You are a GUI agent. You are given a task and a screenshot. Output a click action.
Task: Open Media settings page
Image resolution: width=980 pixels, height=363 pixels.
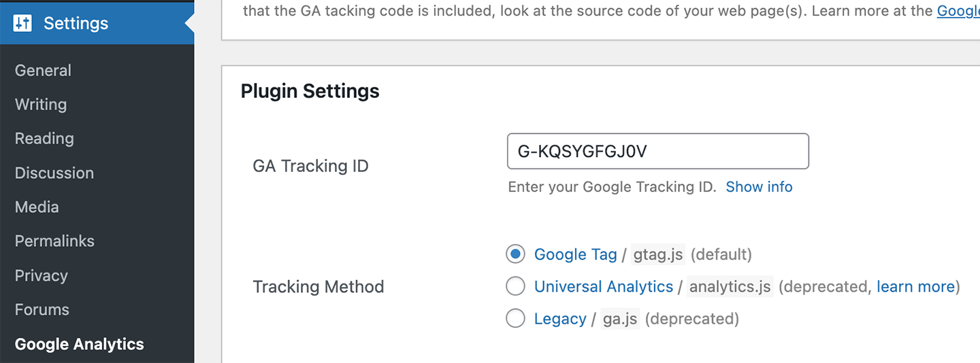click(x=37, y=207)
